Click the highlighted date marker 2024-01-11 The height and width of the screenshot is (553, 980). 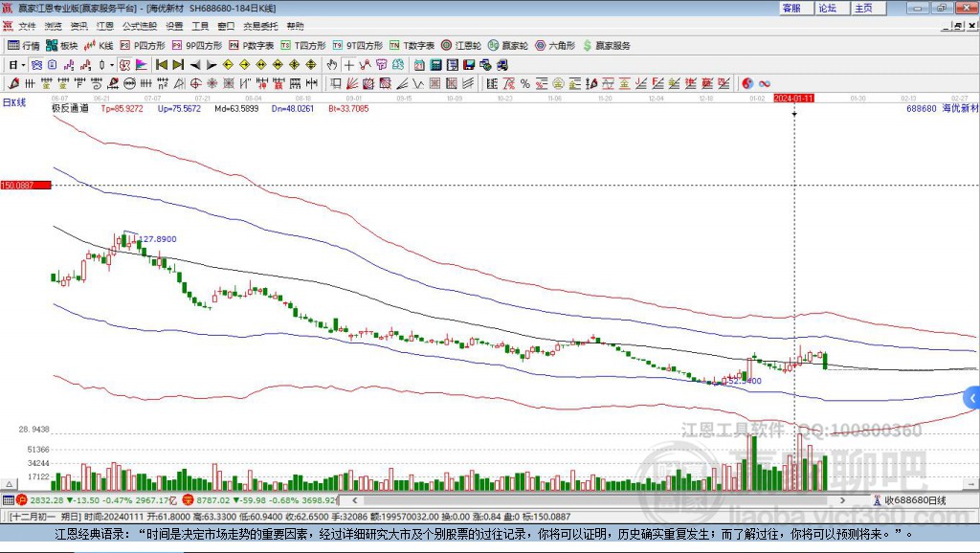click(x=793, y=99)
